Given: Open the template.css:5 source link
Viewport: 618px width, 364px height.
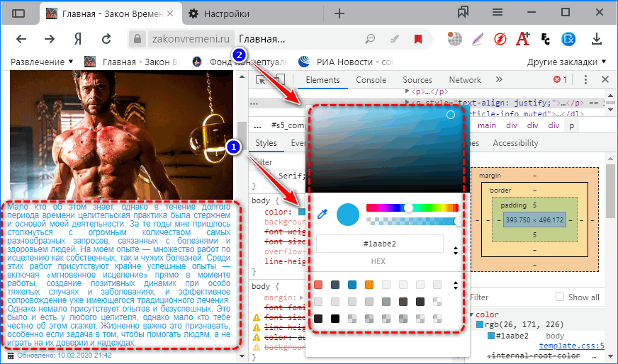Looking at the screenshot, I should [x=571, y=346].
